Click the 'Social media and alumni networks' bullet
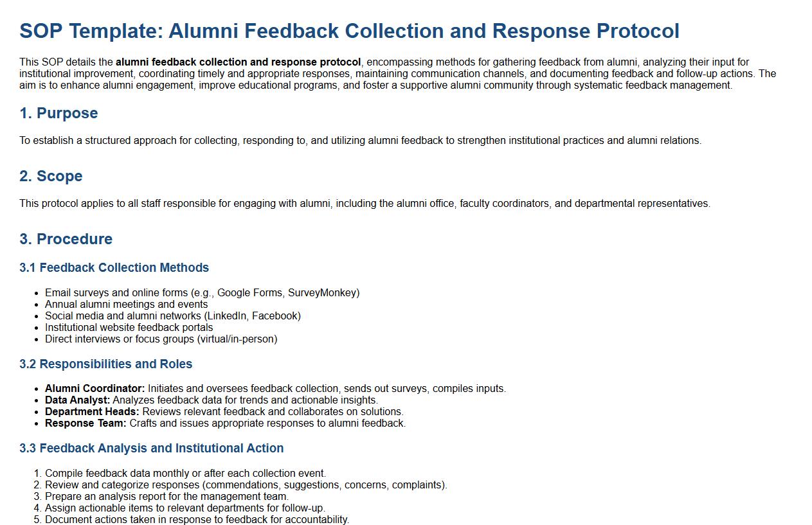 point(172,316)
